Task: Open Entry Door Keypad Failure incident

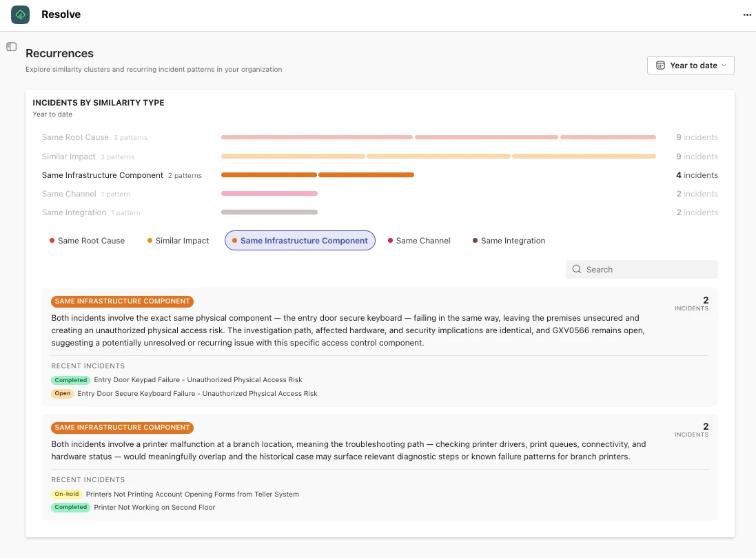Action: click(198, 380)
